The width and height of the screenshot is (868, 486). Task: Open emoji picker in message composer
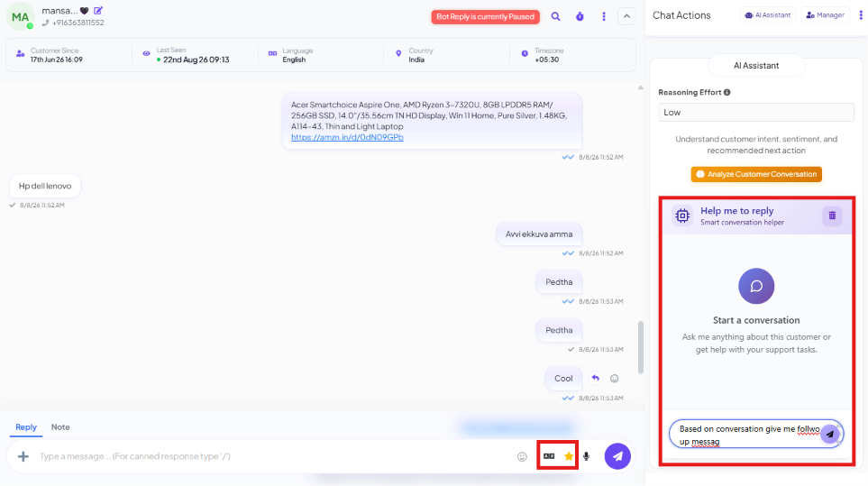coord(522,456)
